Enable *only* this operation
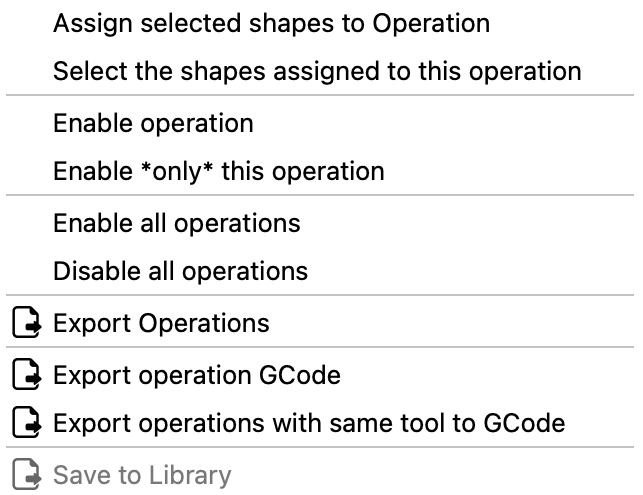The width and height of the screenshot is (643, 495). click(x=218, y=171)
